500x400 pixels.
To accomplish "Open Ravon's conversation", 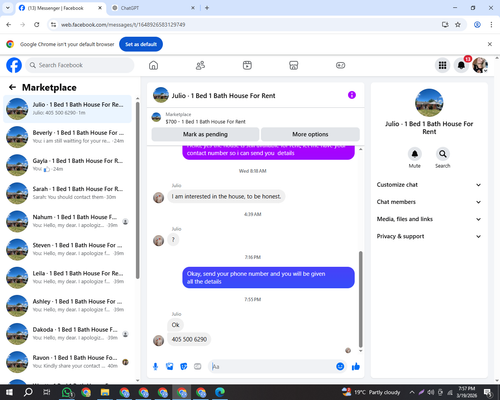I will tap(67, 362).
